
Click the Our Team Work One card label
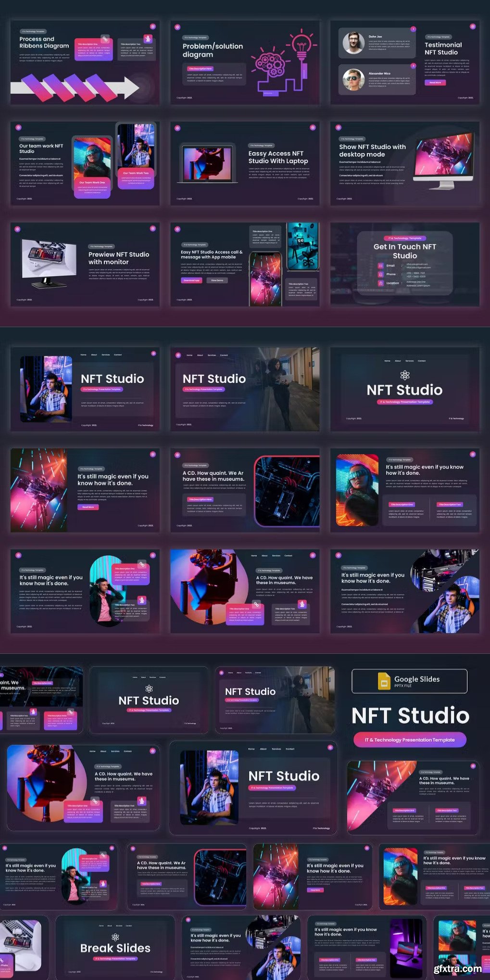[92, 182]
